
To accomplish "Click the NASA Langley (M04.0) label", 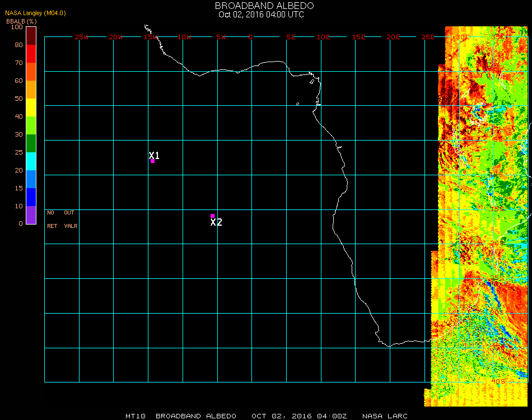I will coord(35,13).
